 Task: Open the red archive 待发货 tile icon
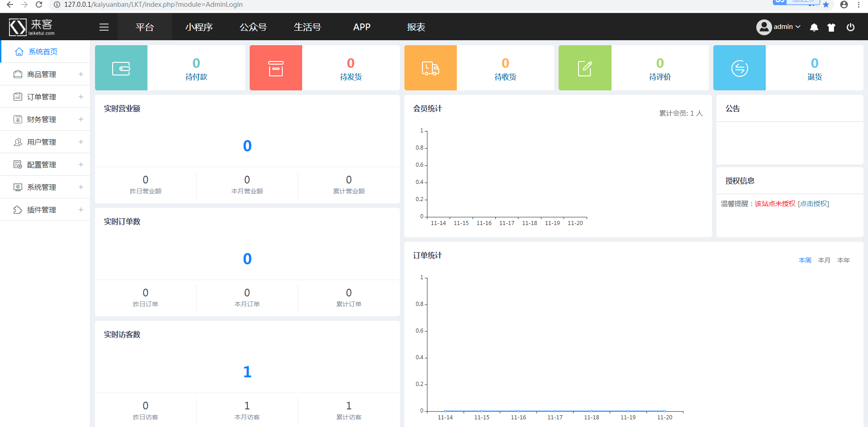[x=276, y=68]
